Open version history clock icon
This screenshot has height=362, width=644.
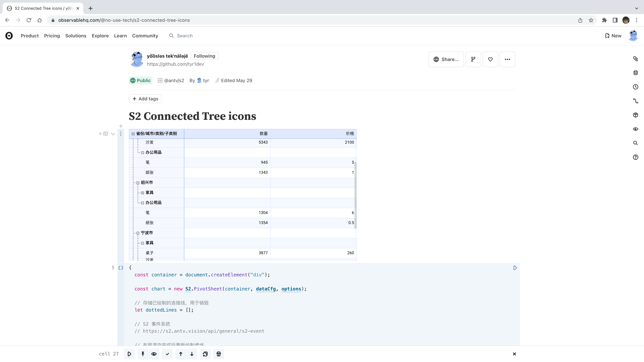click(635, 87)
